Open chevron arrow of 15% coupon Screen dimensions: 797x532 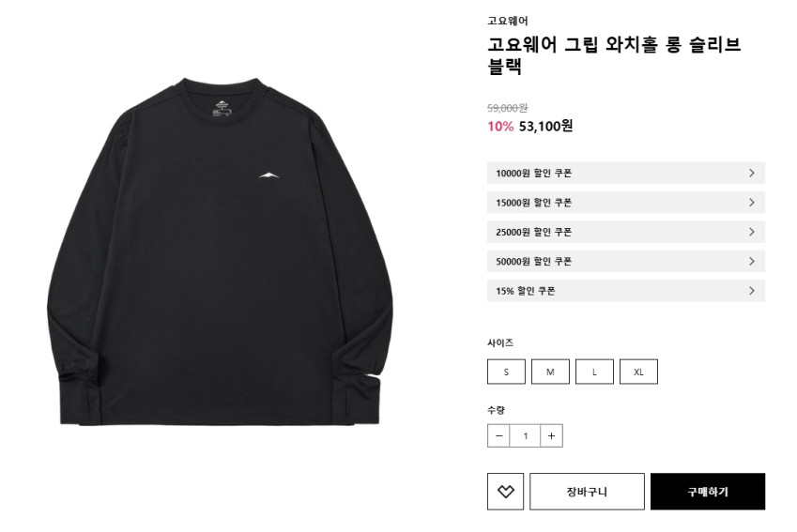(x=752, y=291)
